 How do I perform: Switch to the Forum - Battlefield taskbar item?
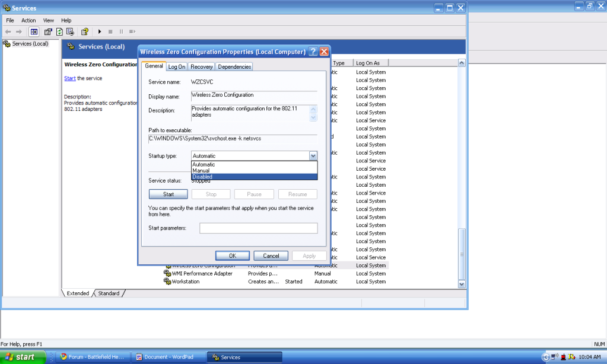point(92,357)
